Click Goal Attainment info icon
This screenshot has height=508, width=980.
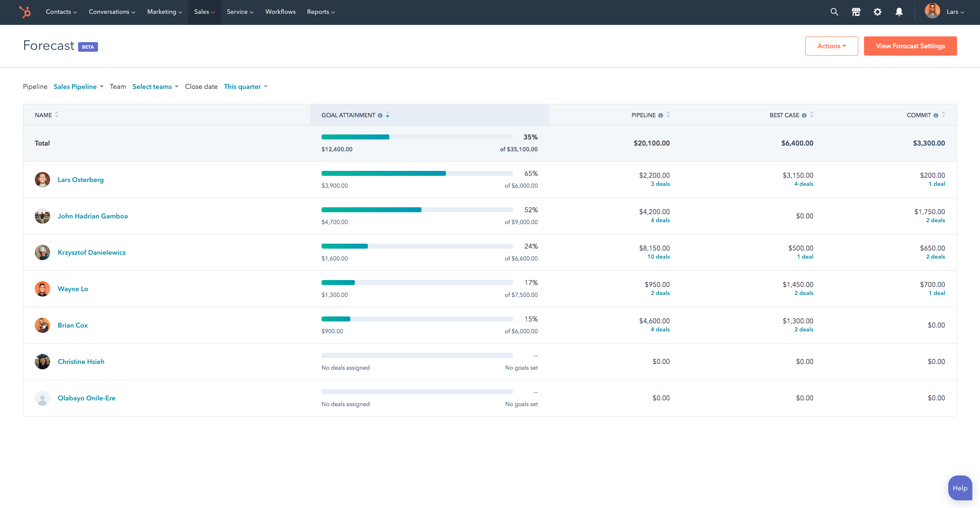[380, 115]
